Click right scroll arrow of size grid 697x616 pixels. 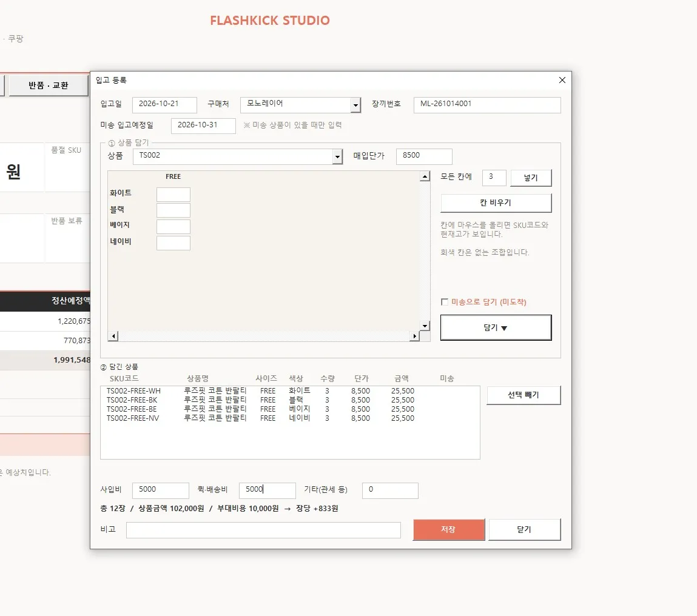tap(414, 336)
